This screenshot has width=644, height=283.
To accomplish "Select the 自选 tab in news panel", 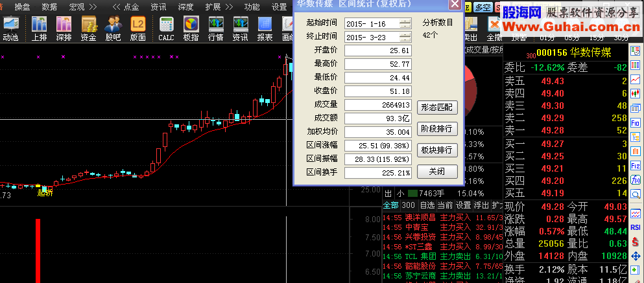I will [x=427, y=205].
